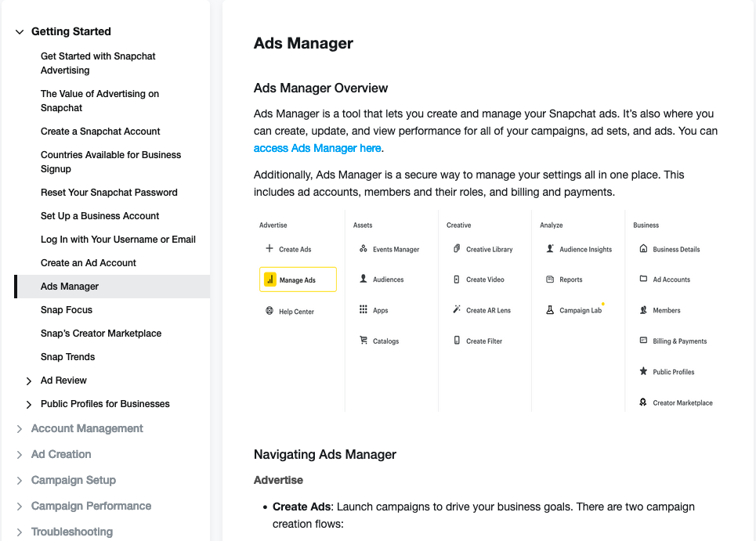The height and width of the screenshot is (541, 756).
Task: Click the 'Ads Manager' page title
Action: 303,43
